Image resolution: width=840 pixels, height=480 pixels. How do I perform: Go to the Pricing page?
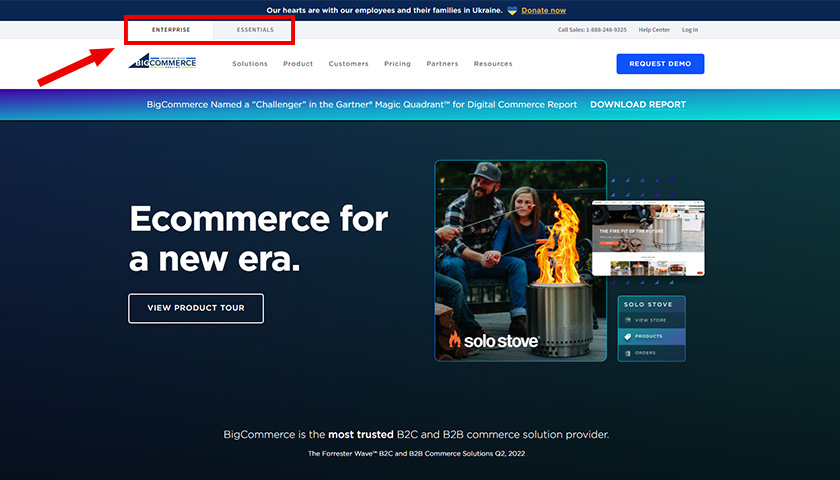tap(397, 64)
